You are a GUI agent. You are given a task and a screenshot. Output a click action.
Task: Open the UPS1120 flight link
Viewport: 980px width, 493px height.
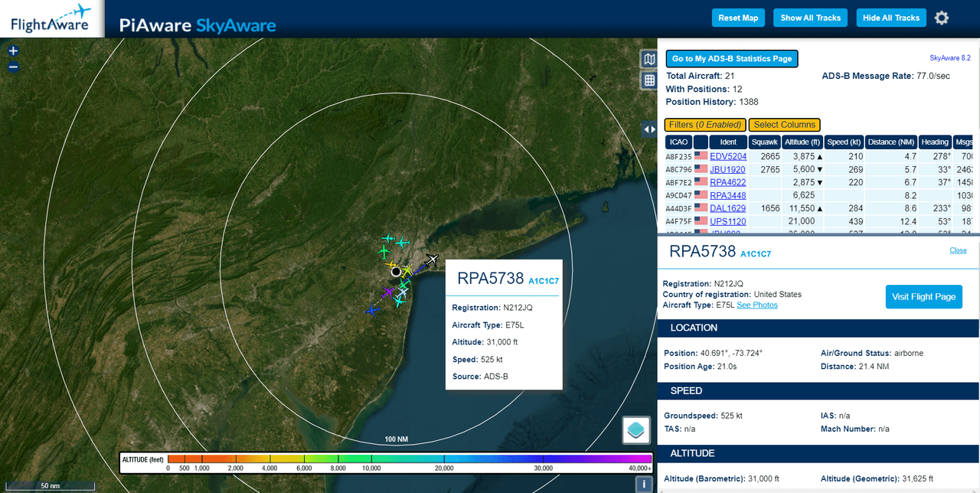(727, 221)
